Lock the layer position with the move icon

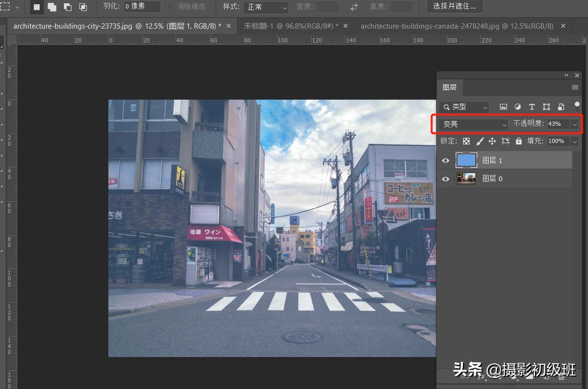(x=492, y=141)
